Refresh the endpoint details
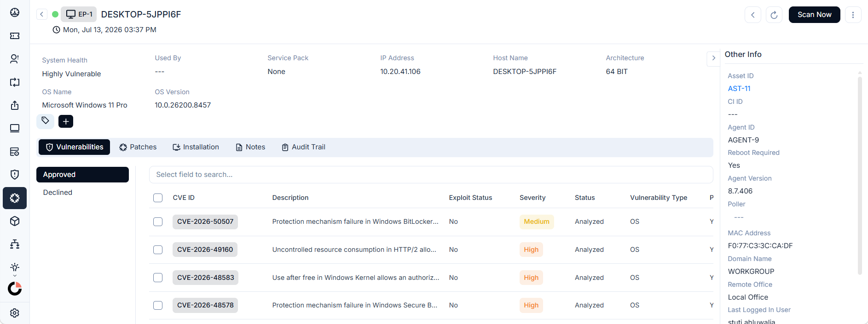The image size is (868, 324). click(774, 15)
